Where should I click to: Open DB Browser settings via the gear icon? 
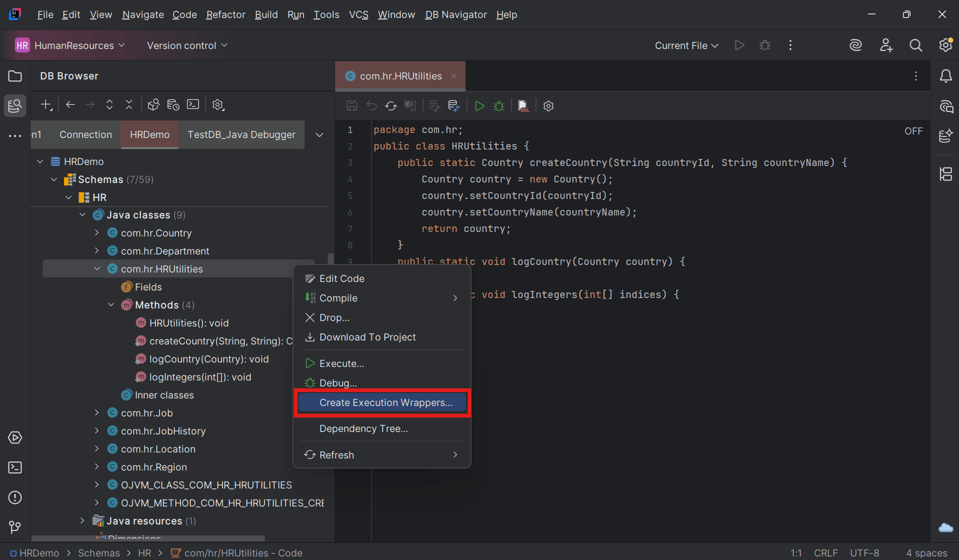[218, 104]
